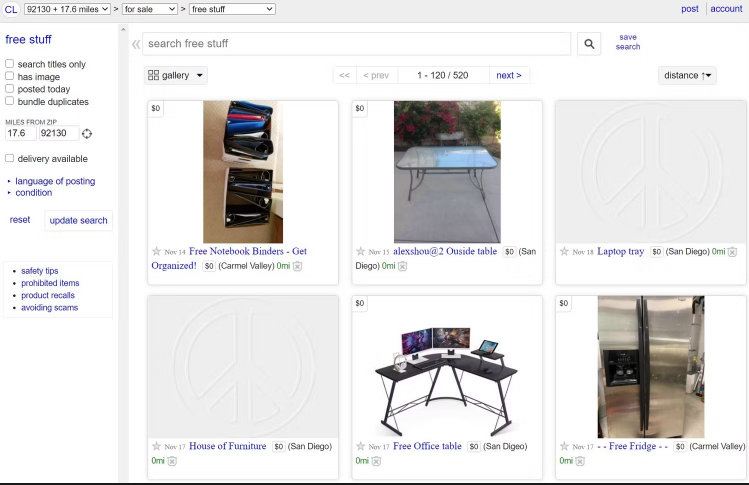This screenshot has width=749, height=485.
Task: Open the prohibited items link
Action: click(x=50, y=283)
